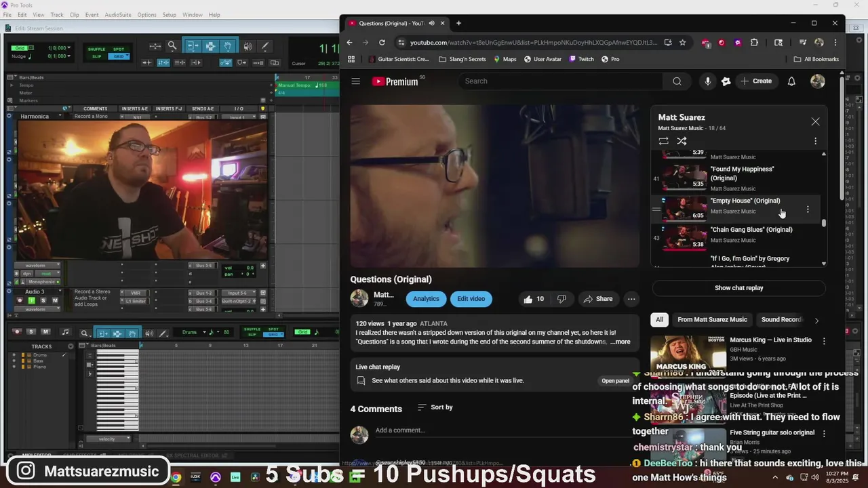Select the Selector tool in Pro Tools edit toolbar
This screenshot has width=868, height=488.
pos(210,46)
